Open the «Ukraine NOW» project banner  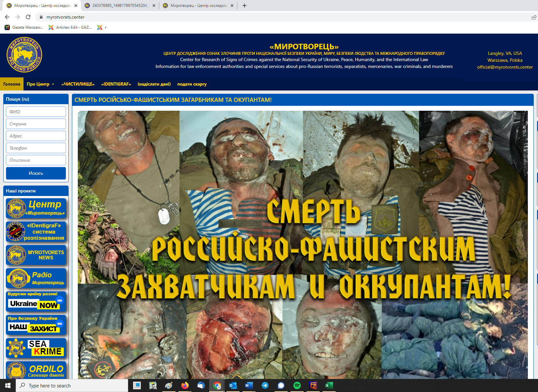pos(36,302)
